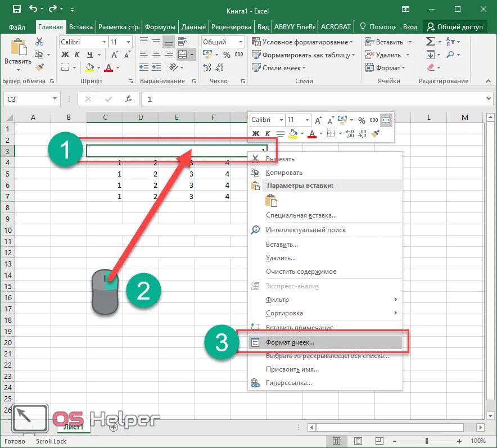Increase font size in the ribbon
The width and height of the screenshot is (497, 448).
pos(115,55)
